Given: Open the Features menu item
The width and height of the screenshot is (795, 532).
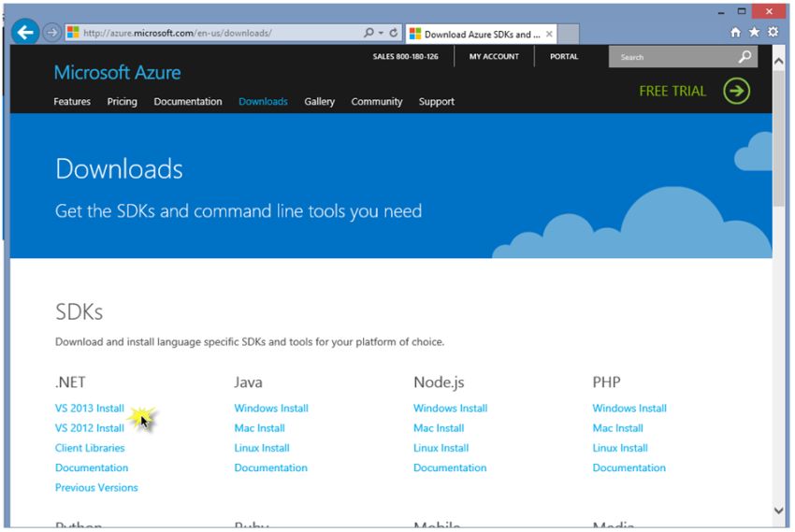Looking at the screenshot, I should [72, 101].
